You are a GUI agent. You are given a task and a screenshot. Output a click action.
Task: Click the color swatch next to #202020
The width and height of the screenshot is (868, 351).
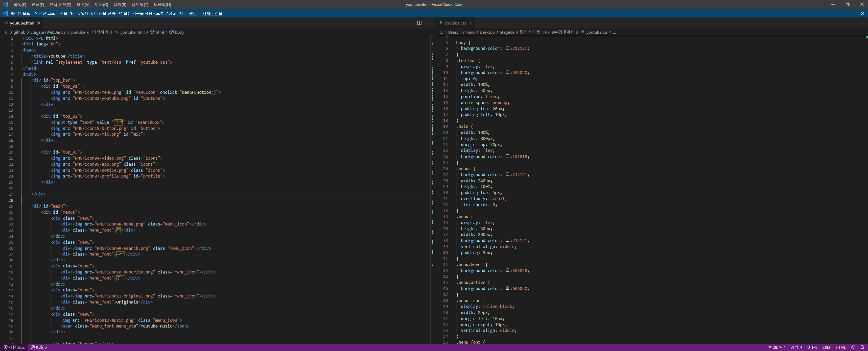pyautogui.click(x=507, y=72)
